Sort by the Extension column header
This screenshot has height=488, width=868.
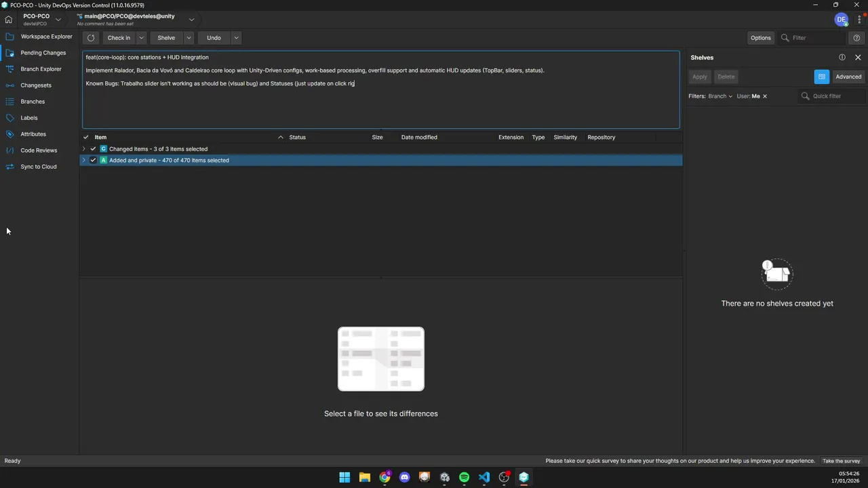pyautogui.click(x=511, y=138)
